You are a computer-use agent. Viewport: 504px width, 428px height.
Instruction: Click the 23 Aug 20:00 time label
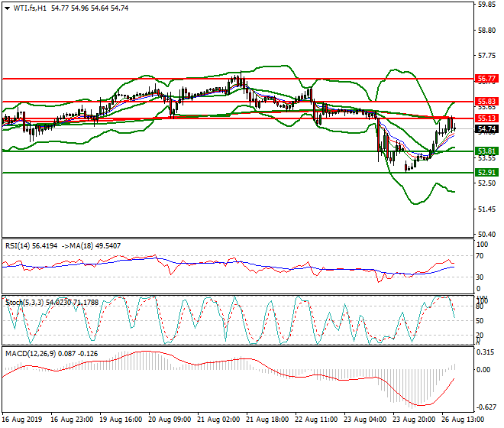[x=414, y=420]
